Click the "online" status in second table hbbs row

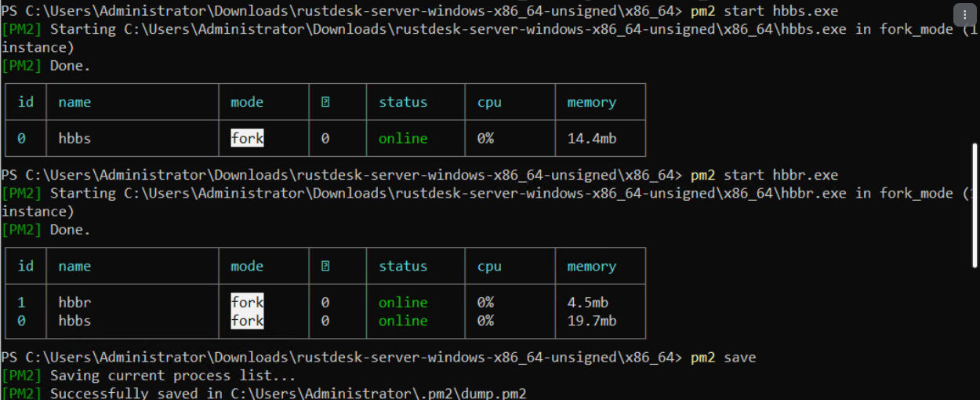click(403, 321)
